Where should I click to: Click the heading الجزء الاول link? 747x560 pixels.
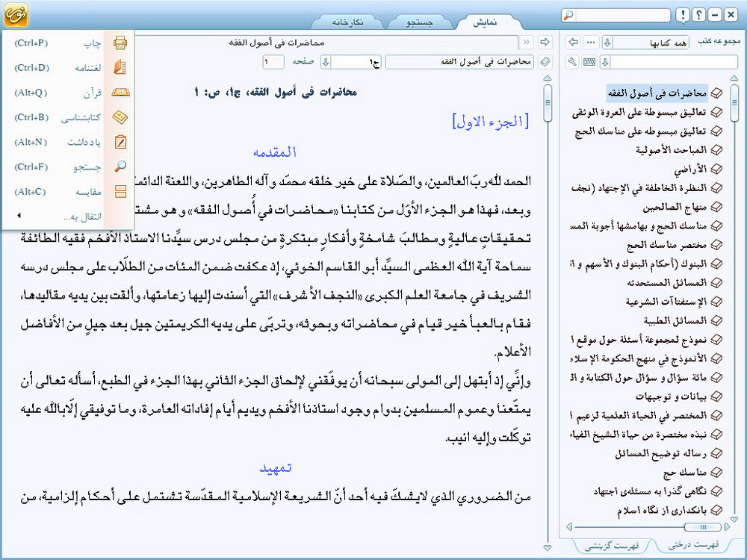pyautogui.click(x=490, y=122)
